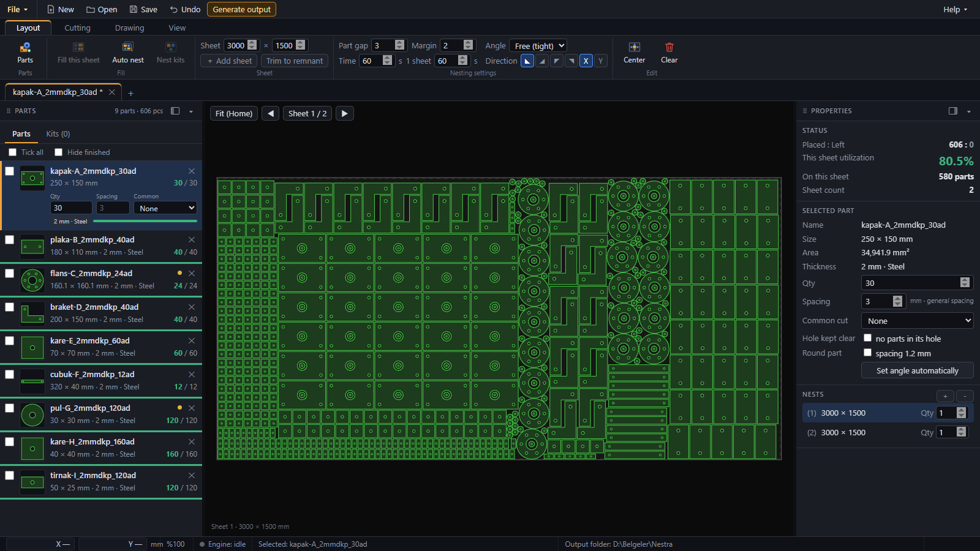The image size is (980, 551).
Task: Add a nest with plus button
Action: (x=945, y=396)
